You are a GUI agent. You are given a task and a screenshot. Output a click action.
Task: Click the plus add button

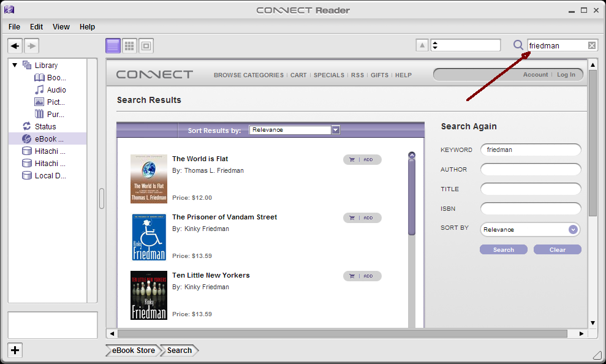point(15,350)
